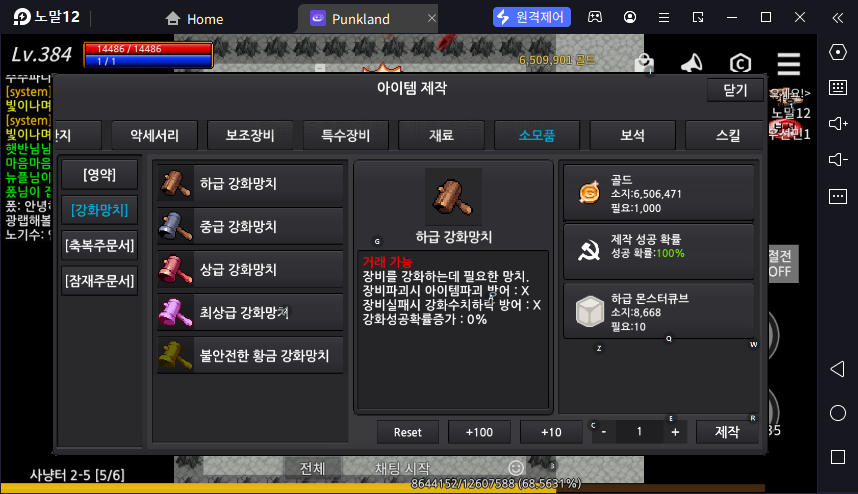Open the more options ellipsis in sidebar

pyautogui.click(x=838, y=196)
